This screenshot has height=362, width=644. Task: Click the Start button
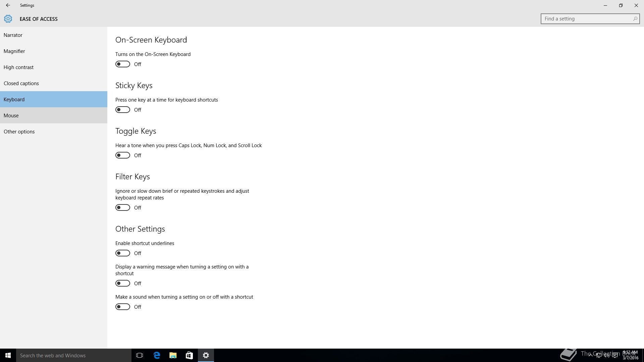click(8, 355)
